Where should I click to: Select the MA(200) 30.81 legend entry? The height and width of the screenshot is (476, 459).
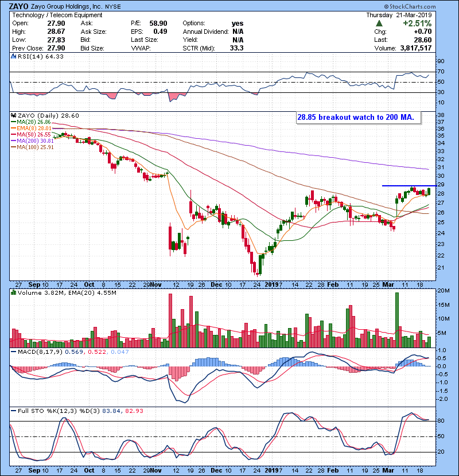tap(32, 141)
